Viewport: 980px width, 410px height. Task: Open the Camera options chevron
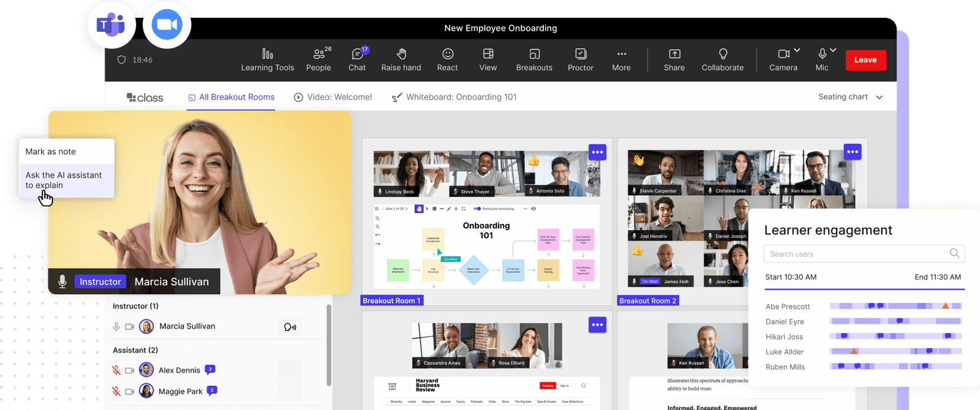[x=797, y=50]
